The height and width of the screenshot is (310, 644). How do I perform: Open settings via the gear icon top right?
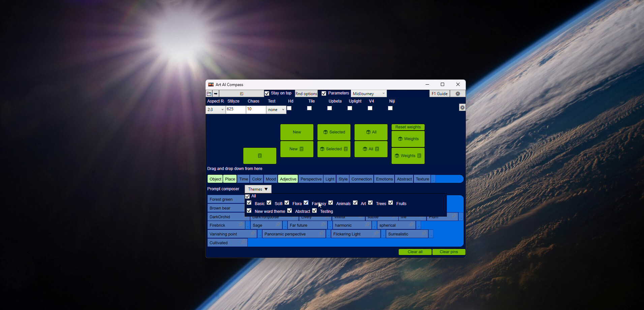(458, 93)
